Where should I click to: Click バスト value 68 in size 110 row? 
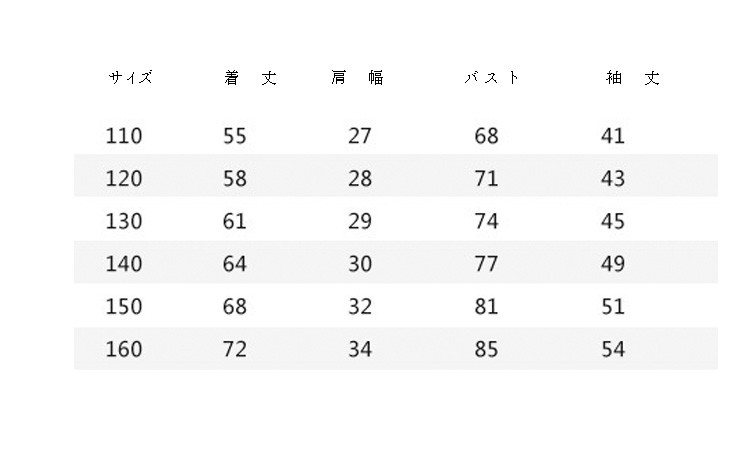coord(486,136)
